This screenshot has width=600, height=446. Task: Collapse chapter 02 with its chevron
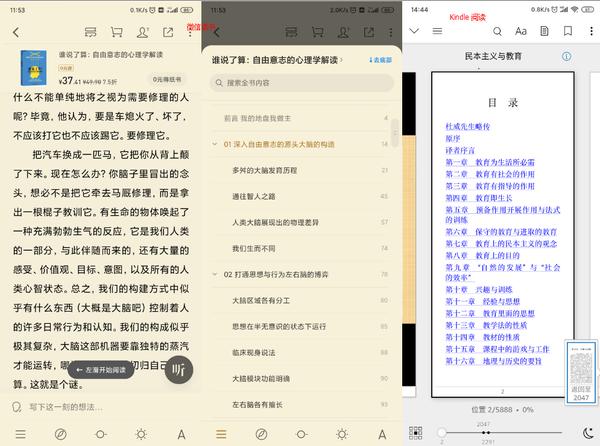215,274
